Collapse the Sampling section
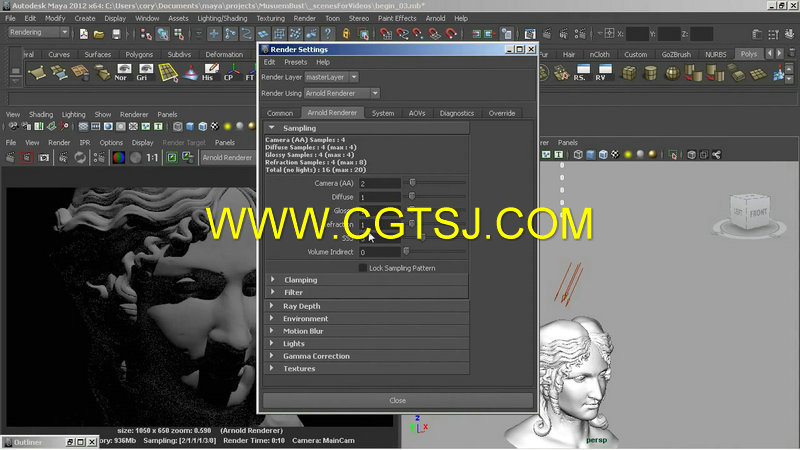 [x=271, y=128]
